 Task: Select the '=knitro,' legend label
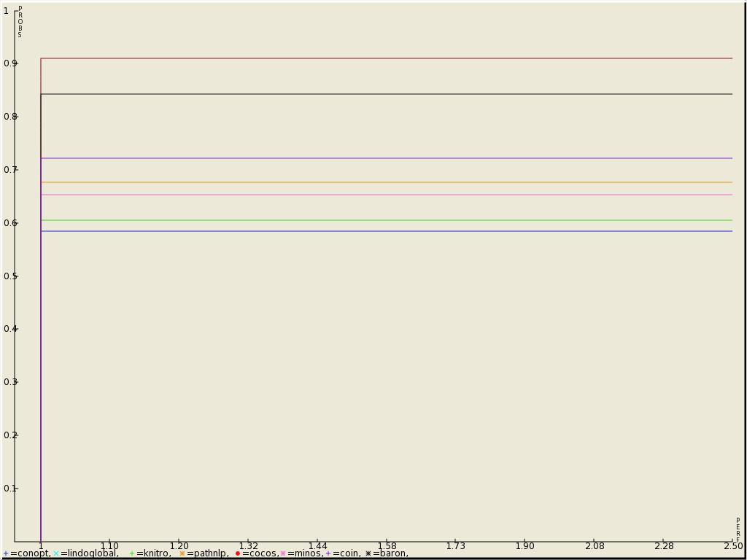tap(153, 553)
